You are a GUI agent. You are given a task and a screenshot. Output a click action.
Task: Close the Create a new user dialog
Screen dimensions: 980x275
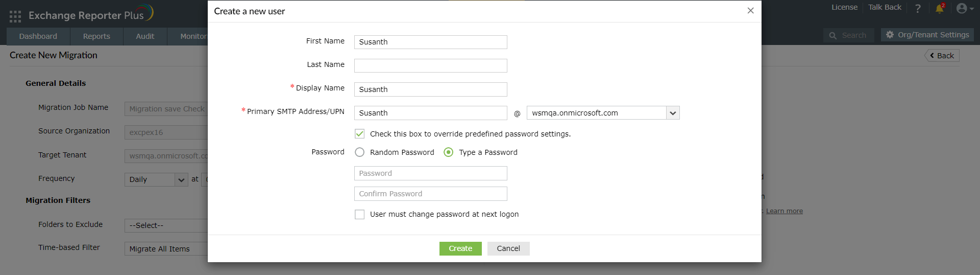[x=750, y=11]
